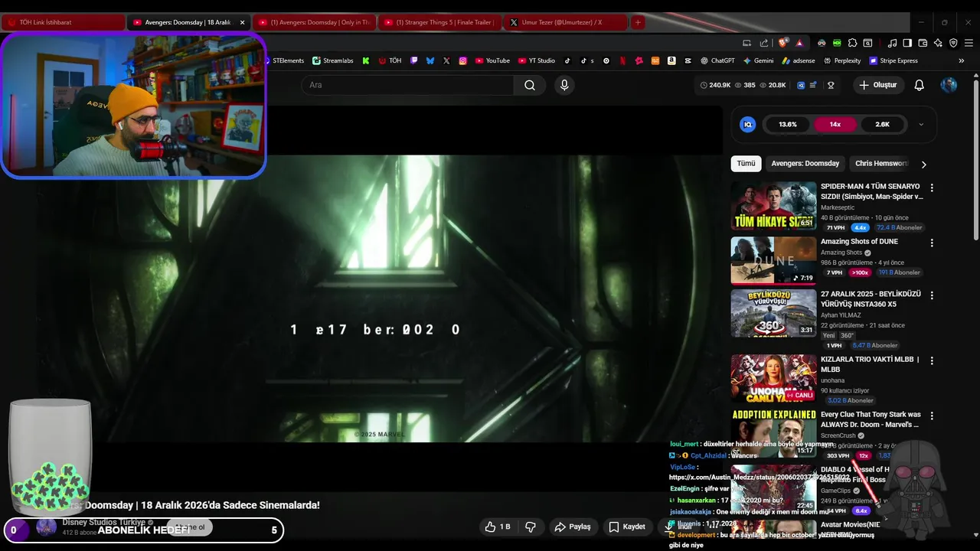The image size is (980, 551).
Task: Click the 13.6% vidIQ stat pill
Action: [x=788, y=124]
